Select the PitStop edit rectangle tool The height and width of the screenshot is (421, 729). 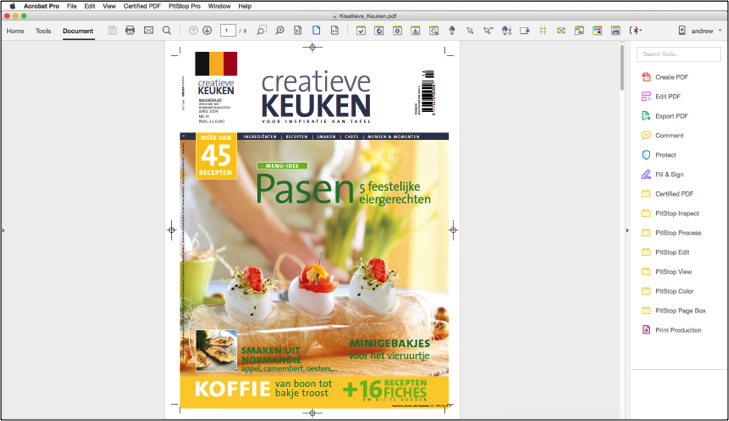pyautogui.click(x=524, y=31)
